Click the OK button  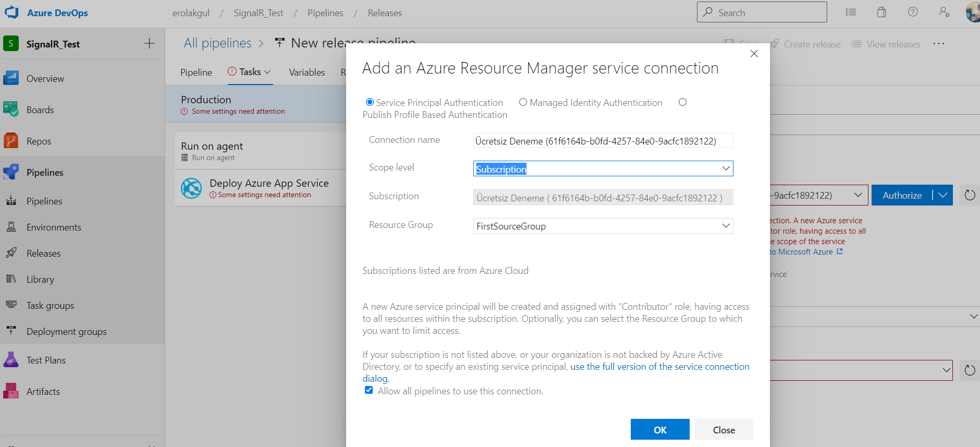[x=659, y=430]
